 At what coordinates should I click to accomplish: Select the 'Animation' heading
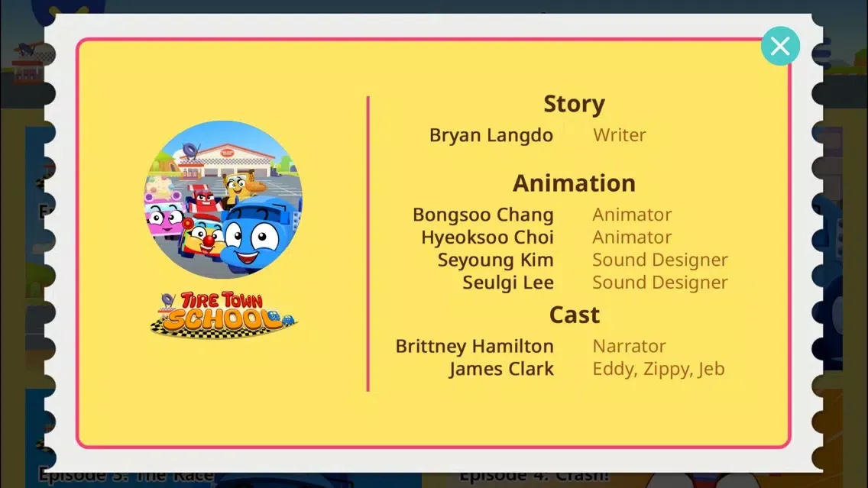point(574,183)
